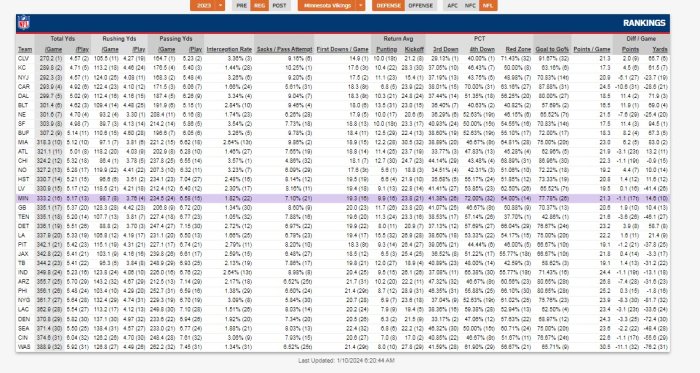The width and height of the screenshot is (700, 373).
Task: Click the NFL shield logo
Action: coord(23,23)
